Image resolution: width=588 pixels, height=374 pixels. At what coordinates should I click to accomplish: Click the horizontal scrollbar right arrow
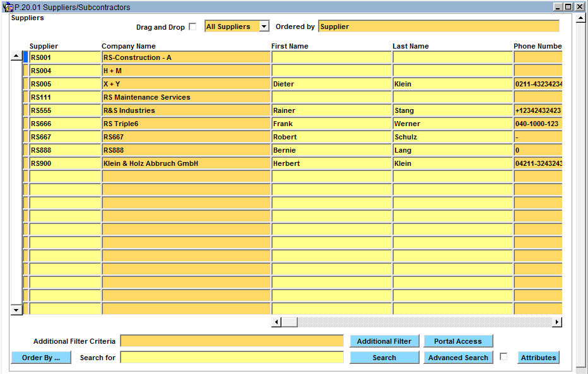point(557,322)
